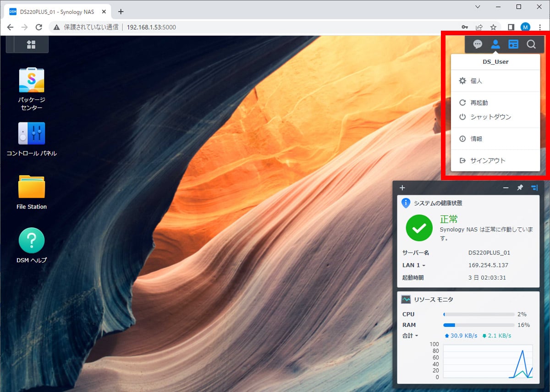
Task: Open the DSM Help icon
Action: coord(32,240)
